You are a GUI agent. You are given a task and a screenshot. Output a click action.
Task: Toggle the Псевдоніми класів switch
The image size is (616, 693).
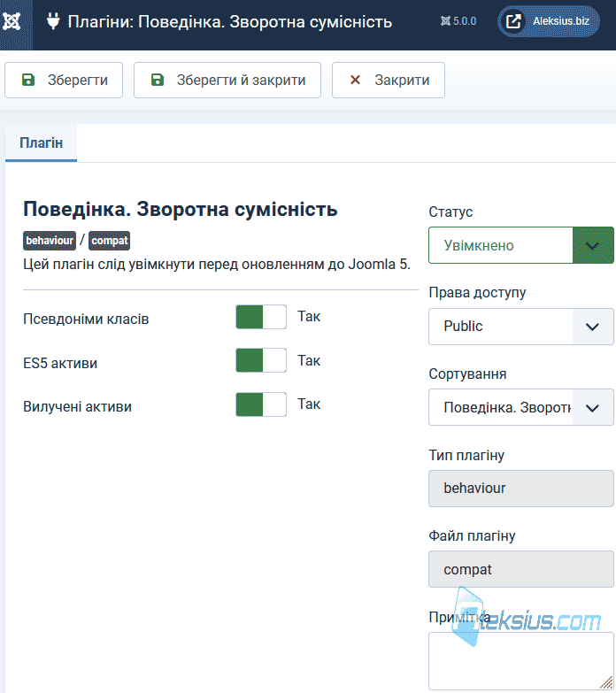[x=261, y=317]
